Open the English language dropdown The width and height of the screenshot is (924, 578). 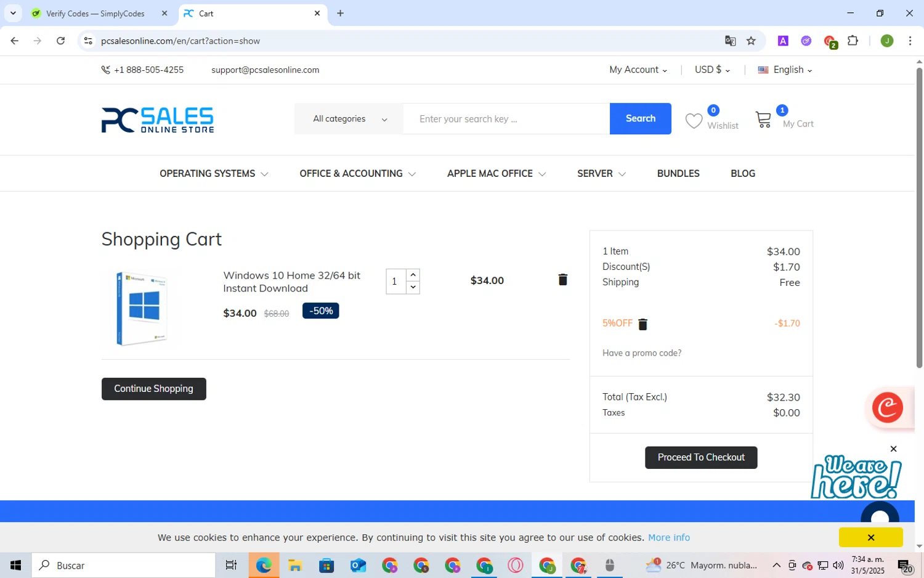pos(785,70)
